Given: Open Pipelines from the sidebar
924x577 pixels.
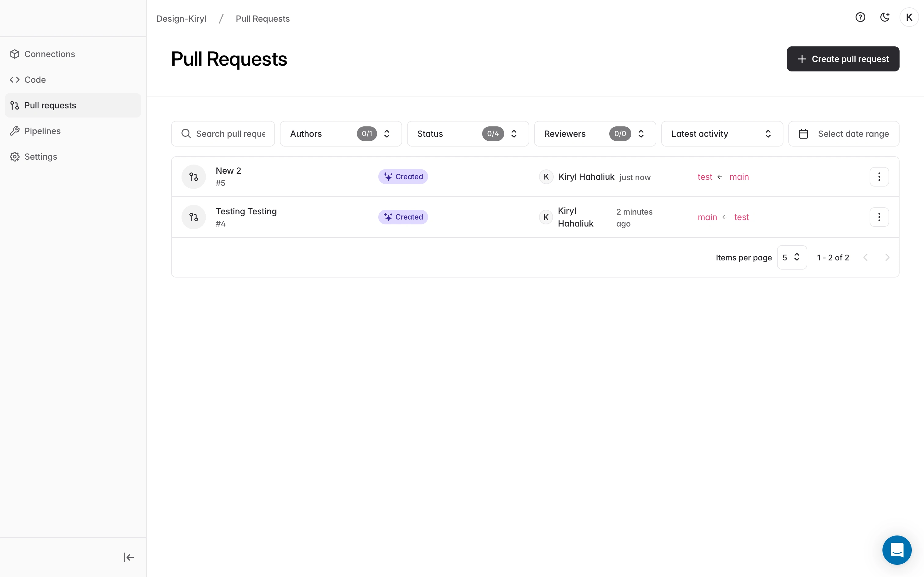Looking at the screenshot, I should coord(42,131).
